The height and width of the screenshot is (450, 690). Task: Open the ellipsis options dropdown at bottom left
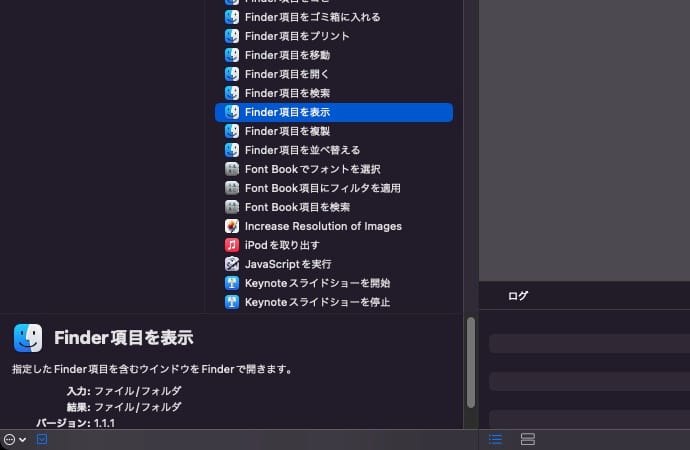[14, 439]
